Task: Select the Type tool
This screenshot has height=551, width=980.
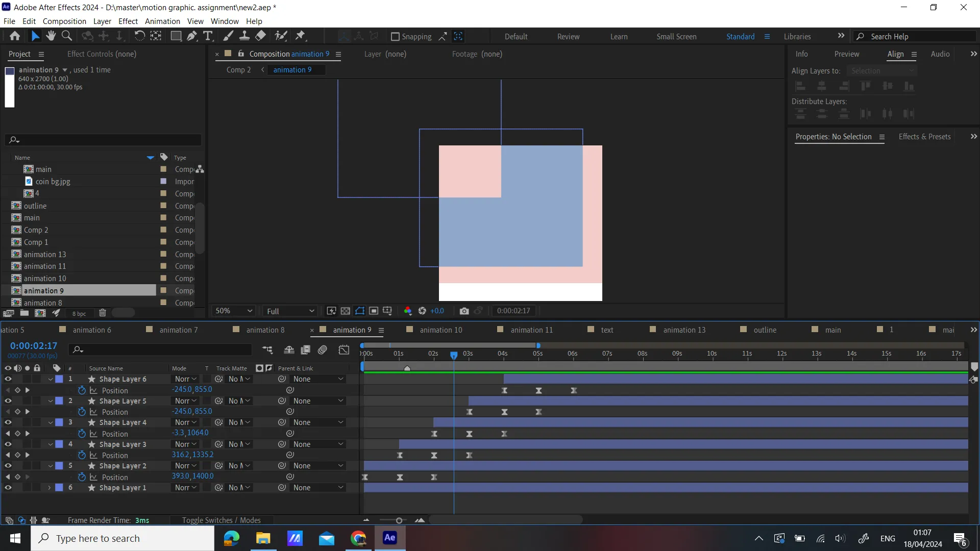Action: [x=208, y=36]
